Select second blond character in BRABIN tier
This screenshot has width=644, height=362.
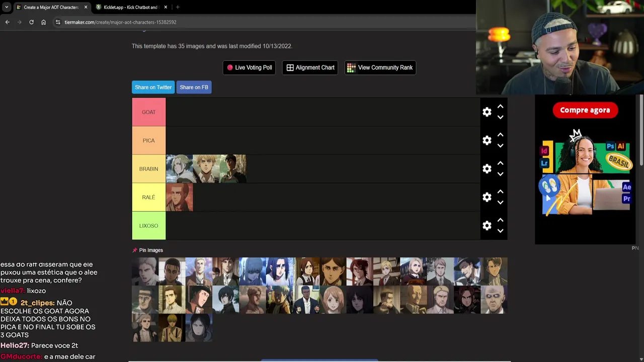206,169
